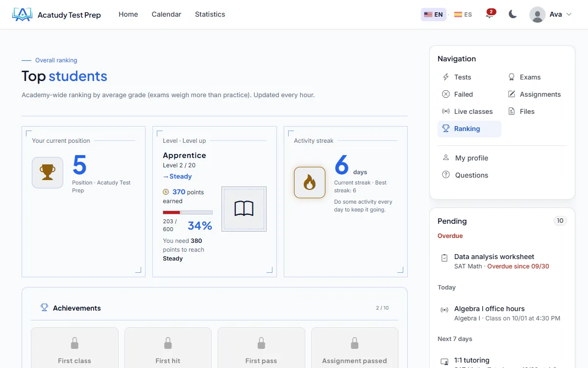
Task: Click the Achievements trophy icon
Action: [x=45, y=308]
